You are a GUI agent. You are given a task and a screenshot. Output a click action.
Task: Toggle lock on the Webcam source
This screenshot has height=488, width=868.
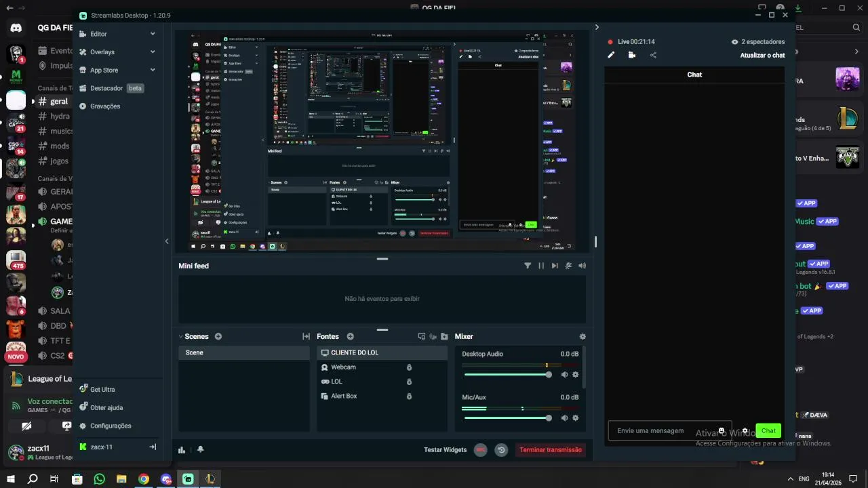(x=409, y=367)
